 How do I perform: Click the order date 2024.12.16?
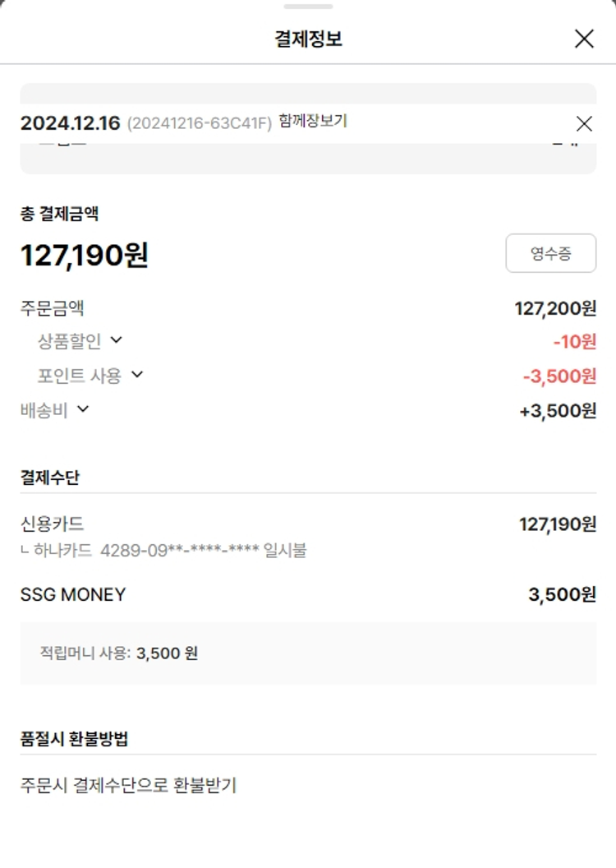[x=70, y=123]
